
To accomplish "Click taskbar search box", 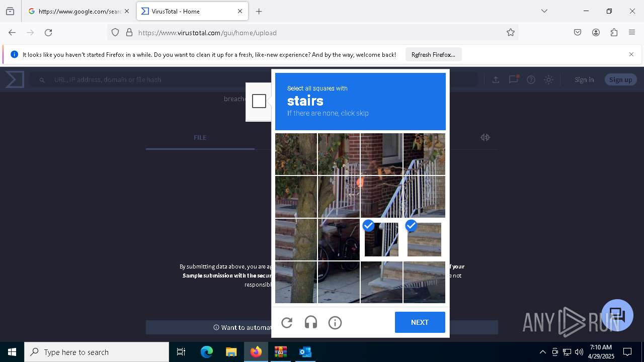I will tap(97, 352).
